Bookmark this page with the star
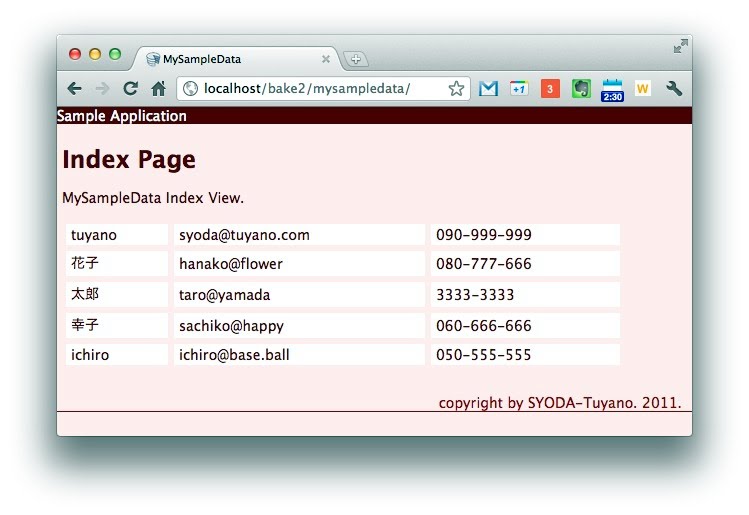 pos(456,89)
